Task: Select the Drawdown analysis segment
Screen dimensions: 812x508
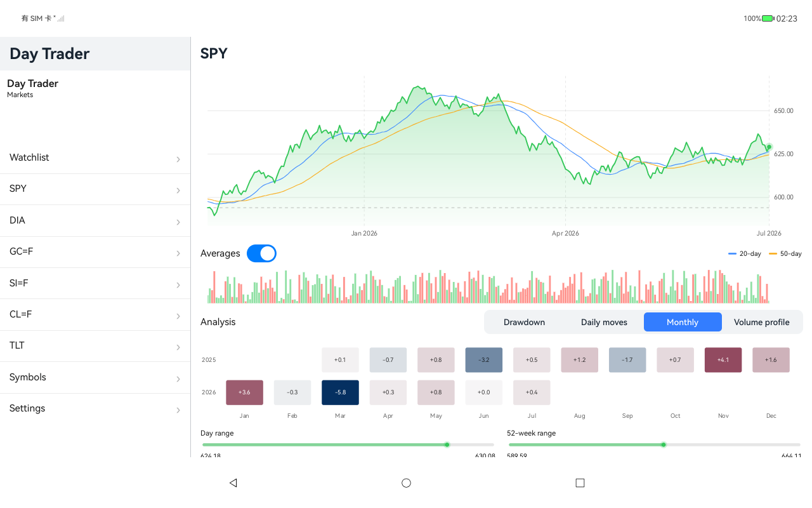Action: tap(524, 322)
